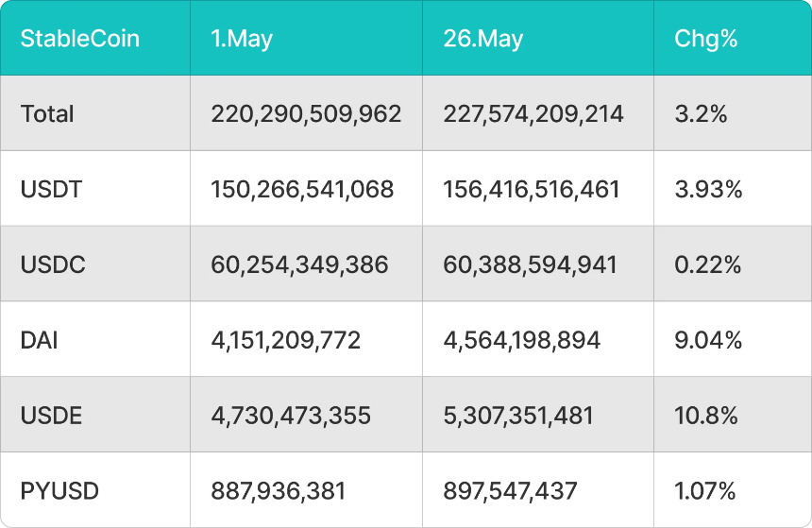Click the StableCoin column header

(80, 39)
